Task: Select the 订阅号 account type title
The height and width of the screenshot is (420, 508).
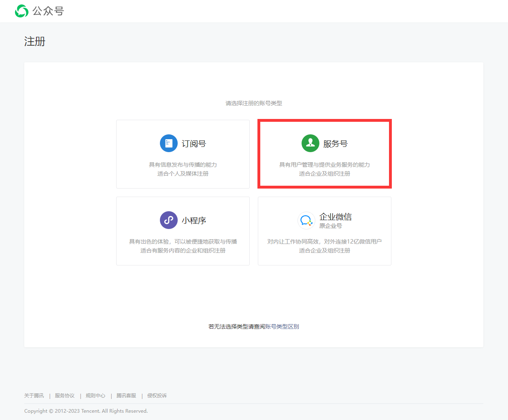Action: (194, 144)
